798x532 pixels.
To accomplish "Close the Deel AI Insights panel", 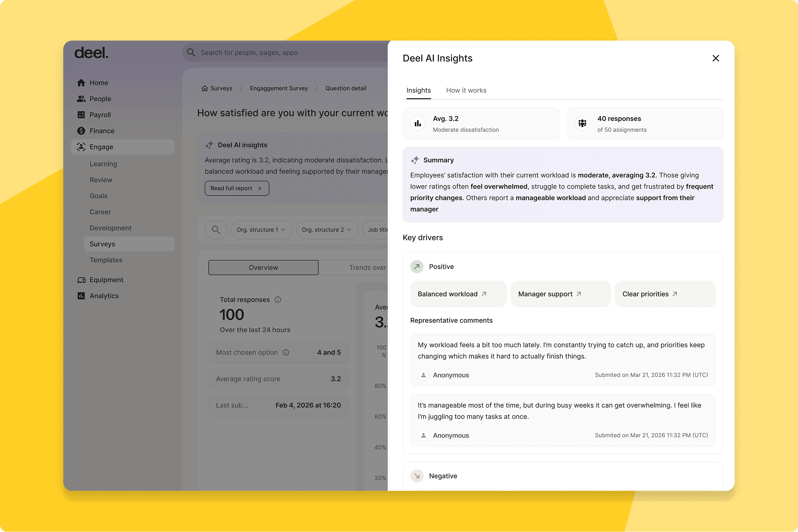I will (716, 58).
